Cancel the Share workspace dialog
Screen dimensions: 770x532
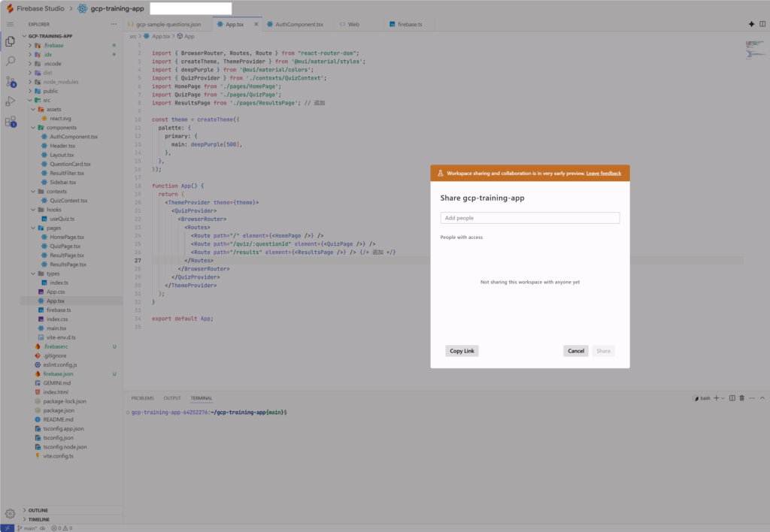click(575, 351)
